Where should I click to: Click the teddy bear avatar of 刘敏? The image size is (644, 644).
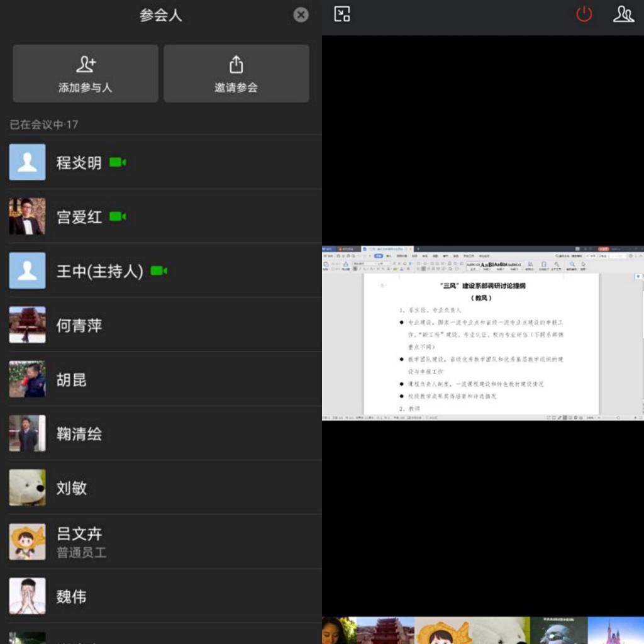click(27, 487)
